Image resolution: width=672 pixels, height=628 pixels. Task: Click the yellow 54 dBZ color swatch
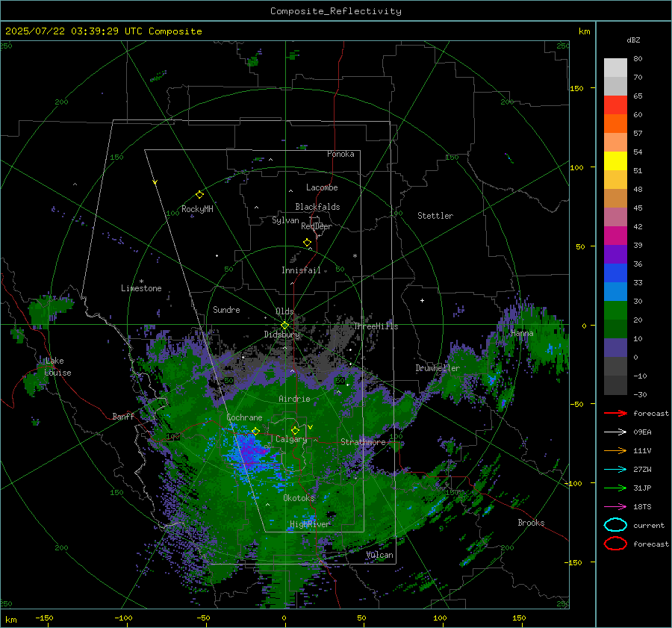pyautogui.click(x=615, y=161)
